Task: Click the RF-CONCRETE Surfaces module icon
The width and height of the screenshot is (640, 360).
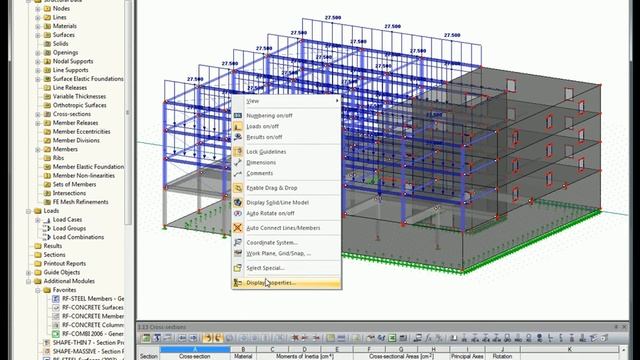Action: (56, 308)
